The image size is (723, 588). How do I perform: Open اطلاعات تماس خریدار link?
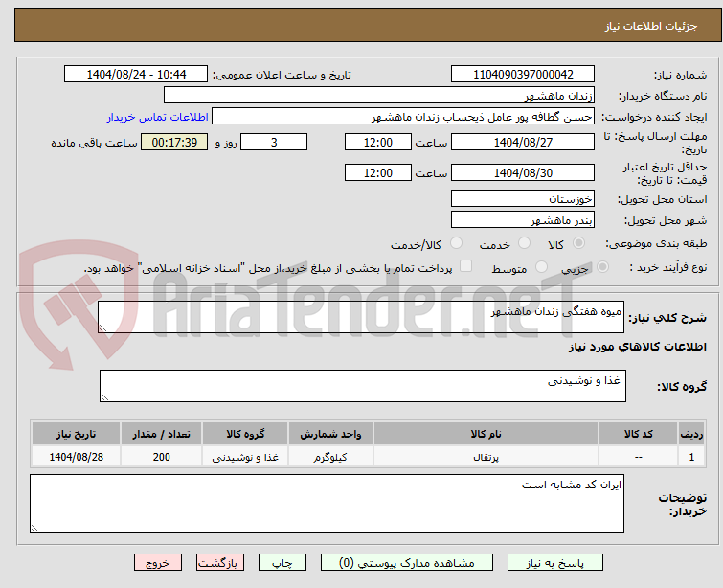click(x=158, y=117)
